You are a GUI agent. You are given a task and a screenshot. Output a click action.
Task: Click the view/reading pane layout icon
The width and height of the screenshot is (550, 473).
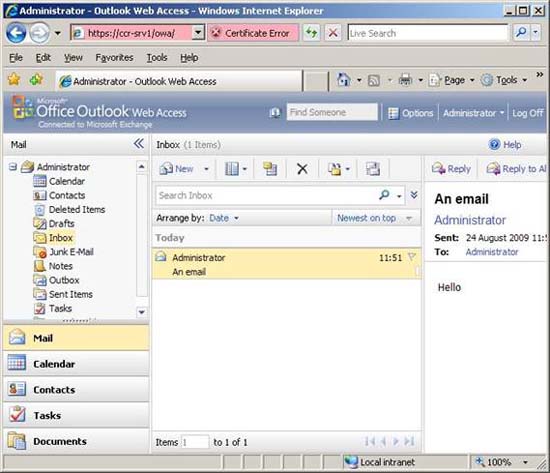click(x=232, y=169)
